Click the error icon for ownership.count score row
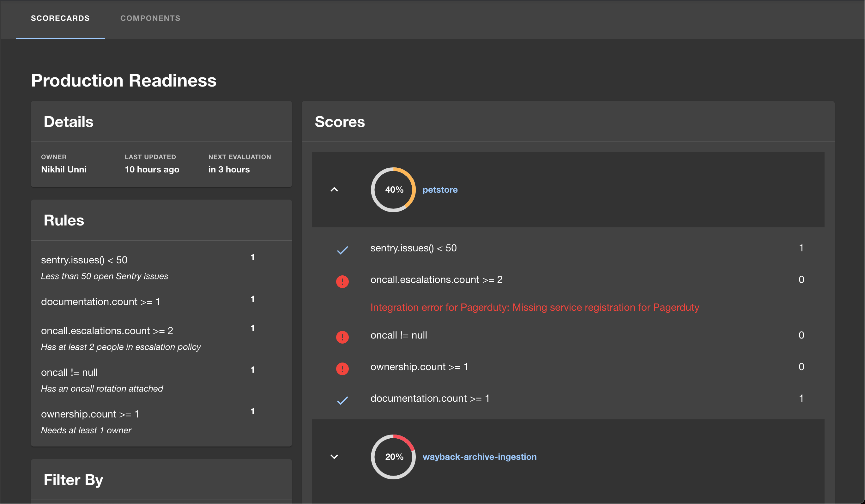The height and width of the screenshot is (504, 865). (342, 369)
